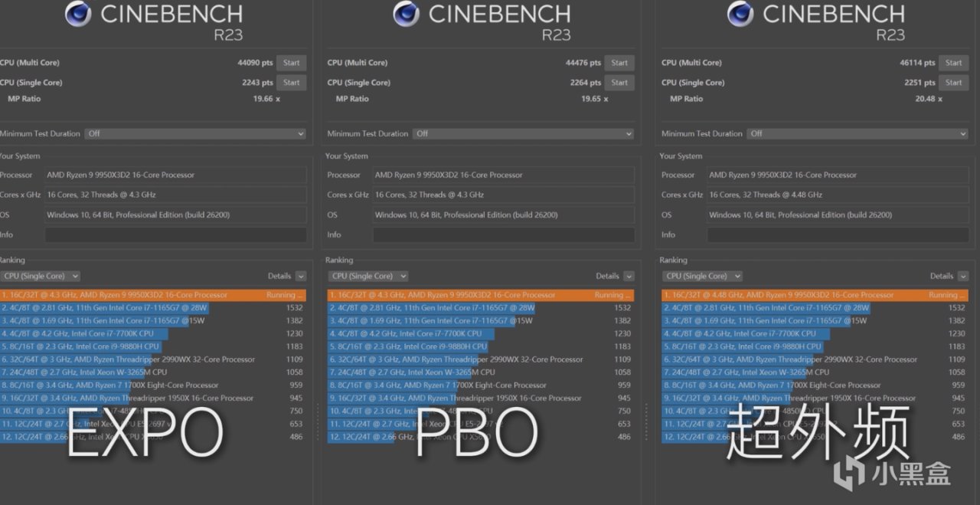Click the 19.65 x MP Ratio value
This screenshot has width=980, height=505.
594,99
